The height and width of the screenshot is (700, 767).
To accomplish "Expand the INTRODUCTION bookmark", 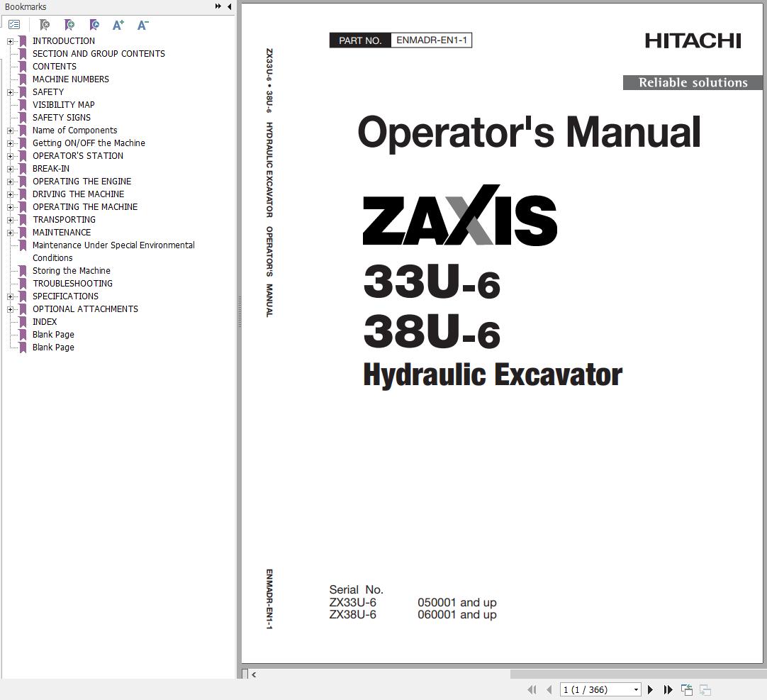I will pyautogui.click(x=10, y=41).
